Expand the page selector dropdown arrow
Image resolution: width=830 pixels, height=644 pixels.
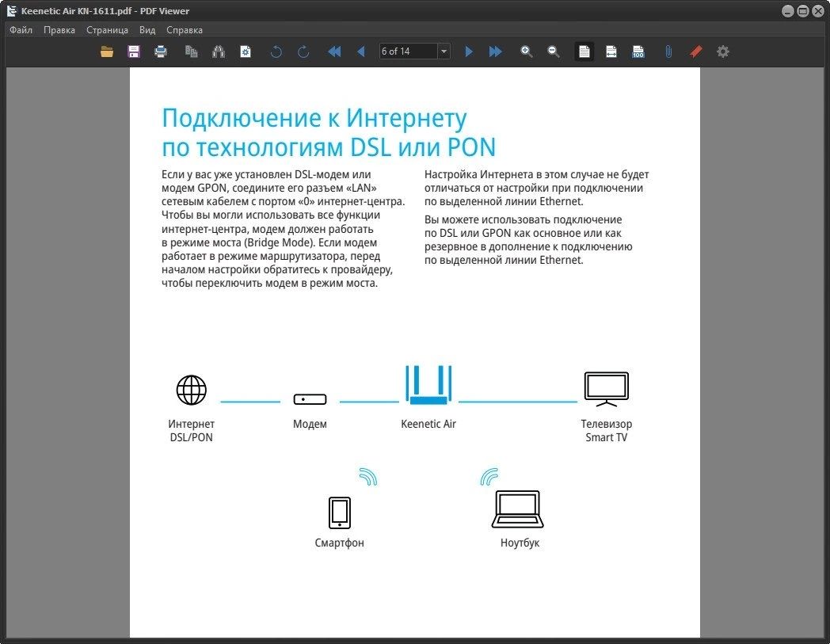444,51
